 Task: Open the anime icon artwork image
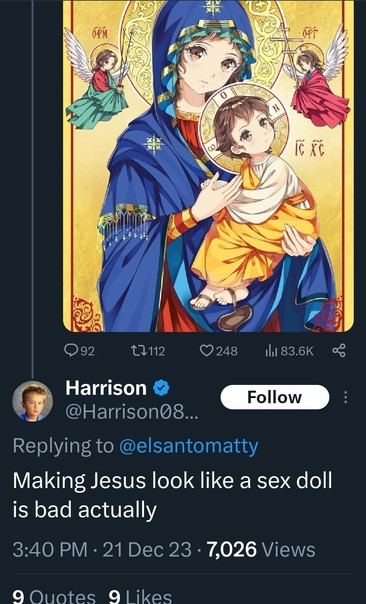tap(208, 166)
